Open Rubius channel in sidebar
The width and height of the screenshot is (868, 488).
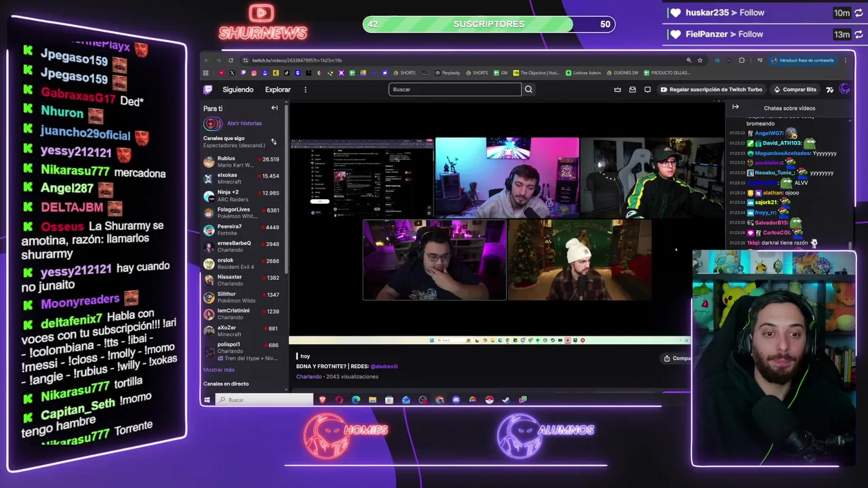click(x=242, y=162)
